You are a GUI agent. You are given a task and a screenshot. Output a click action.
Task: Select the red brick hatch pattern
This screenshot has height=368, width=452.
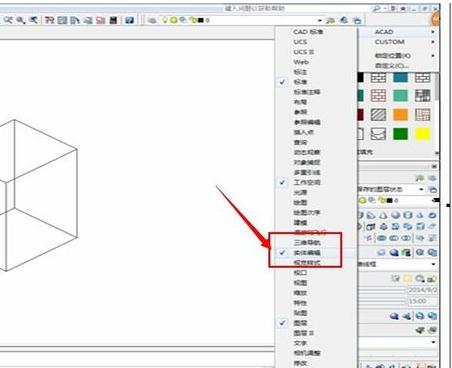378,96
